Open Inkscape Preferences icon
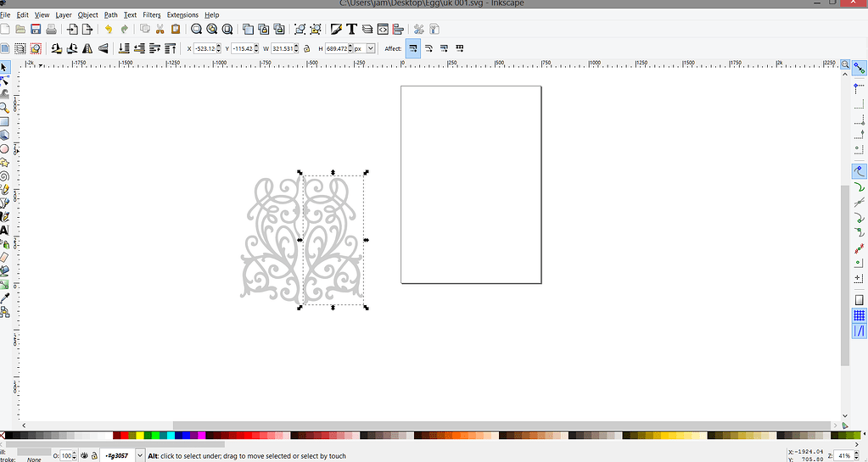The image size is (868, 462). (418, 30)
